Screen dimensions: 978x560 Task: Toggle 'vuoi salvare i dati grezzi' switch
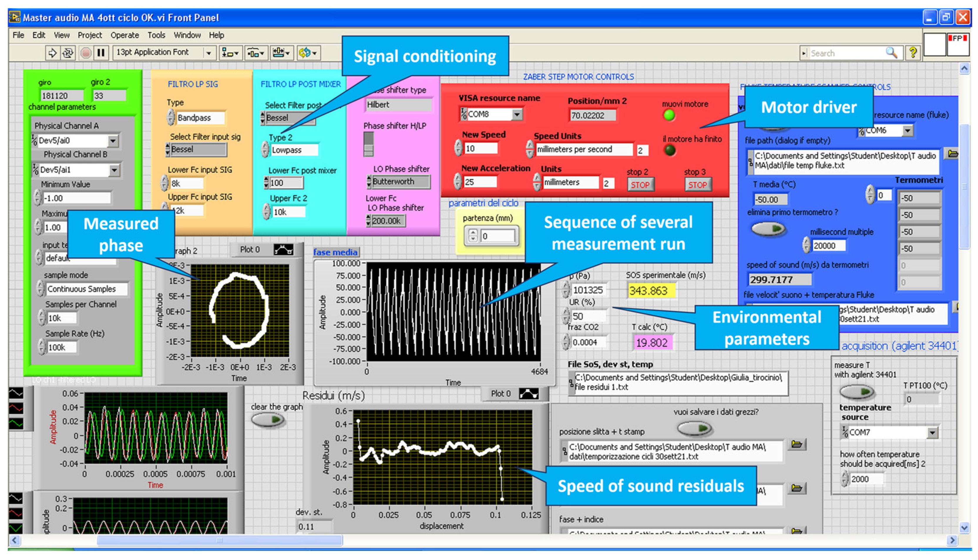[695, 428]
